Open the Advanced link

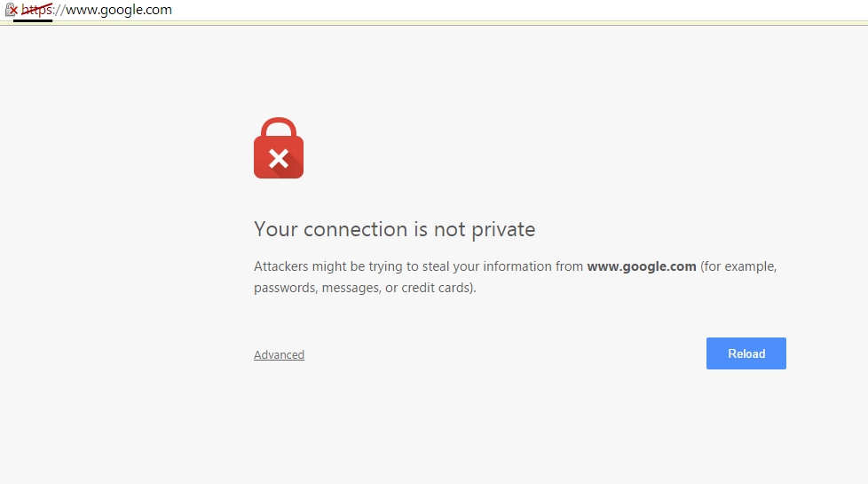pos(279,354)
